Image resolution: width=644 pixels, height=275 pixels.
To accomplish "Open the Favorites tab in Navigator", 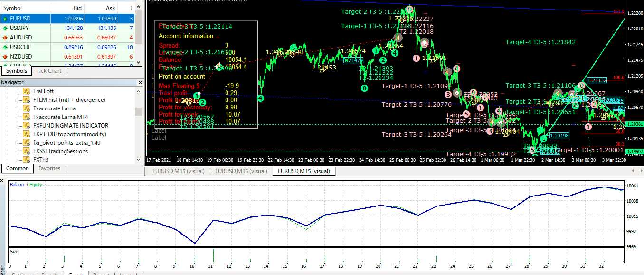I will tap(49, 168).
